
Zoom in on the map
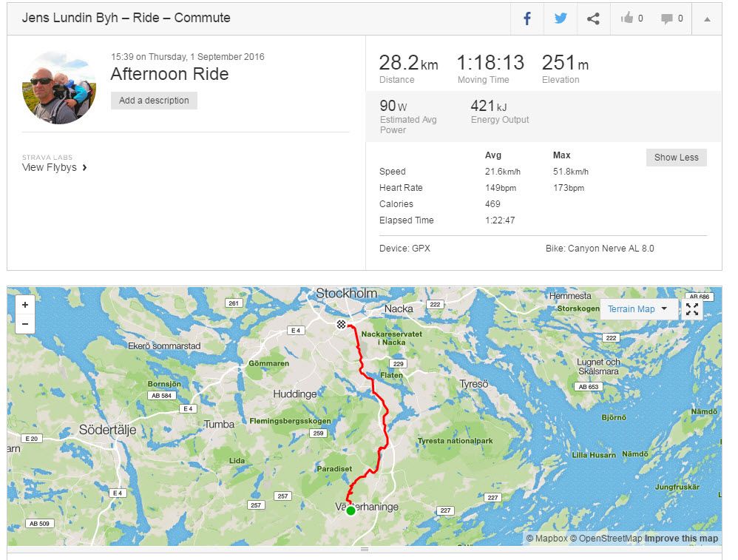tap(25, 304)
